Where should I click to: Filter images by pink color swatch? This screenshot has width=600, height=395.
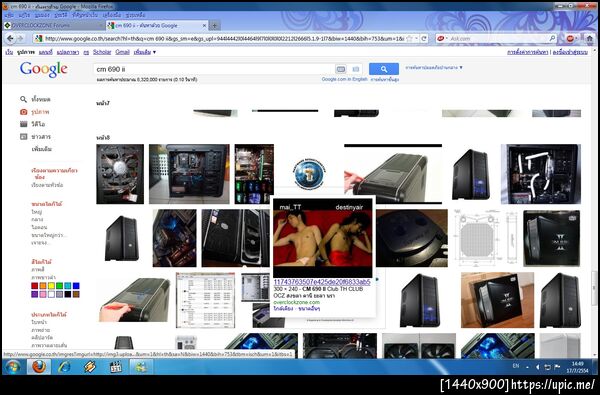(43, 294)
